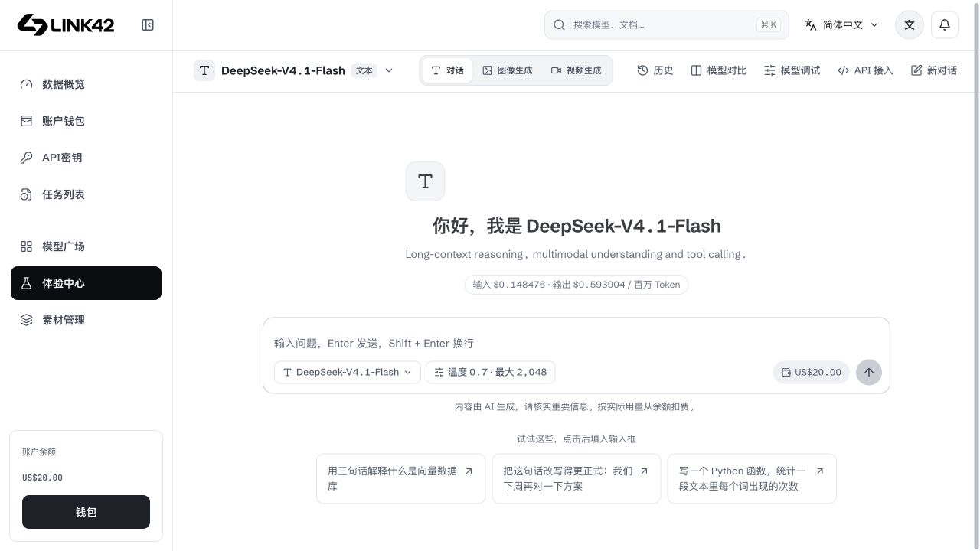Open the model dropdown inside the input box
Viewport: 980px width, 551px height.
pyautogui.click(x=348, y=372)
